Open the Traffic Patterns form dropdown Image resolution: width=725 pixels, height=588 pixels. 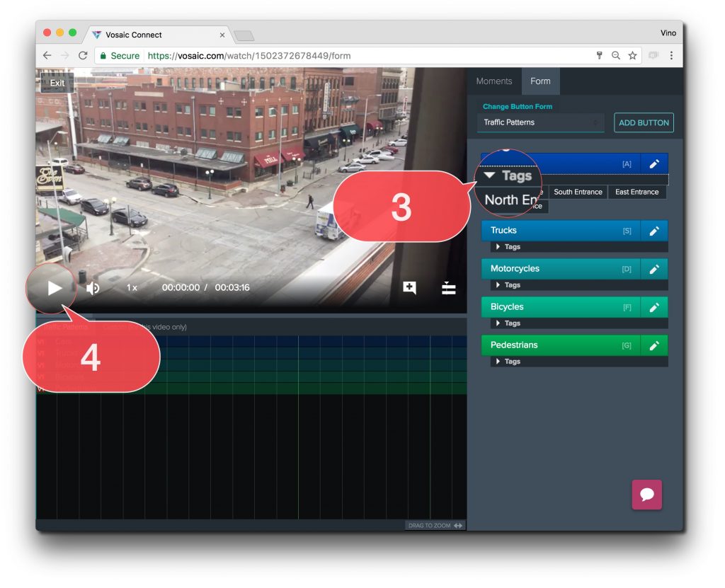click(540, 122)
